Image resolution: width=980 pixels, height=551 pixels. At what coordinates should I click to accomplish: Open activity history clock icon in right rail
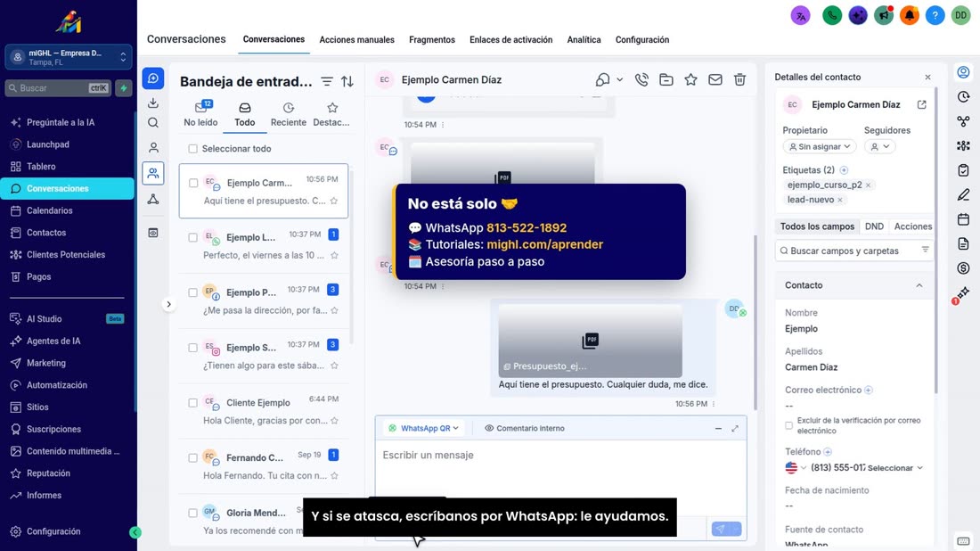coord(963,97)
